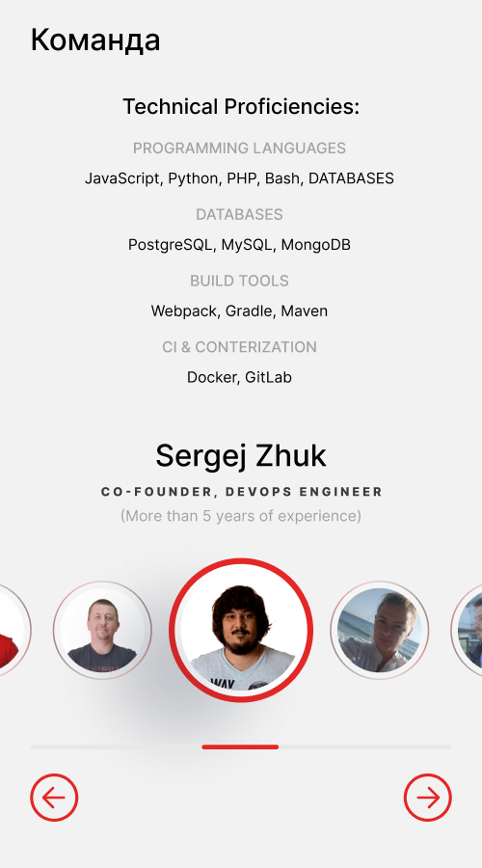The height and width of the screenshot is (868, 482).
Task: Click the CO-FOUNDER, DEVOPS ENGINEER title
Action: click(x=242, y=492)
